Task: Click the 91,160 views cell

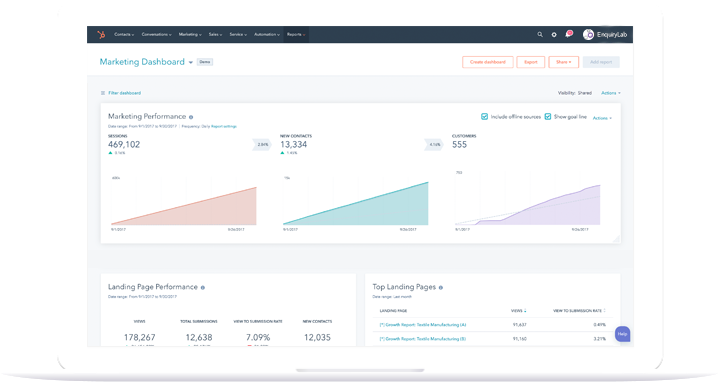Action: pos(520,339)
